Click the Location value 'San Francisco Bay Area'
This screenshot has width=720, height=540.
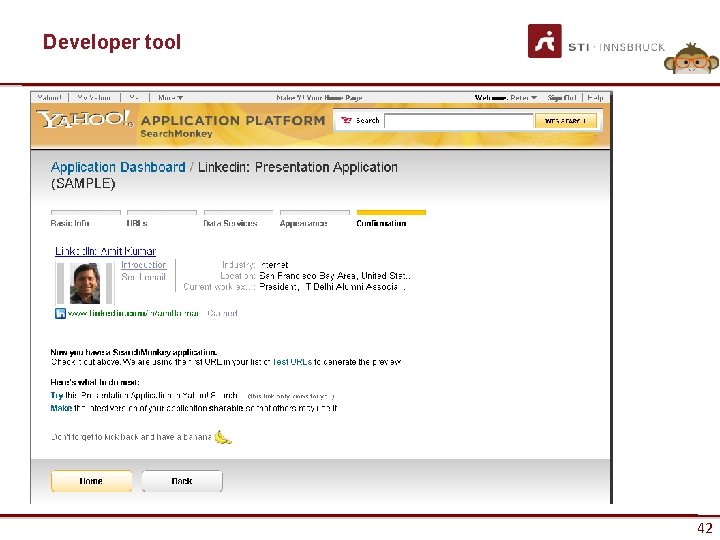309,276
